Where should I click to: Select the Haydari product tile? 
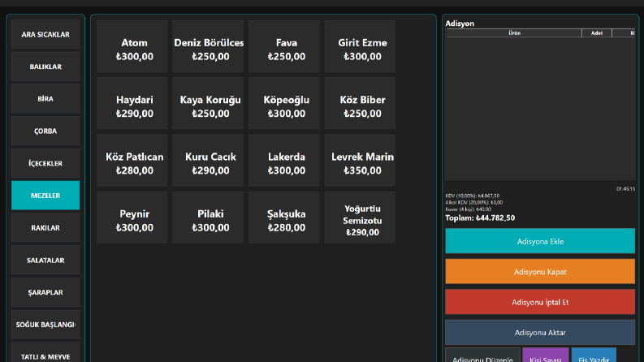[x=132, y=103]
